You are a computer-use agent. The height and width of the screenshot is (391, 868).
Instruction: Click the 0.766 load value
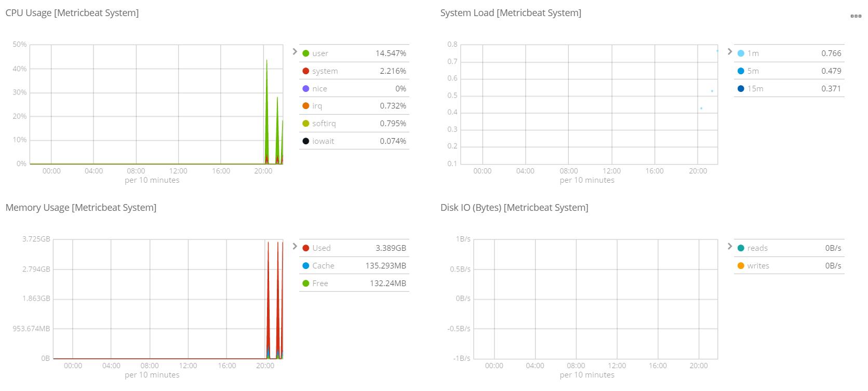[831, 53]
